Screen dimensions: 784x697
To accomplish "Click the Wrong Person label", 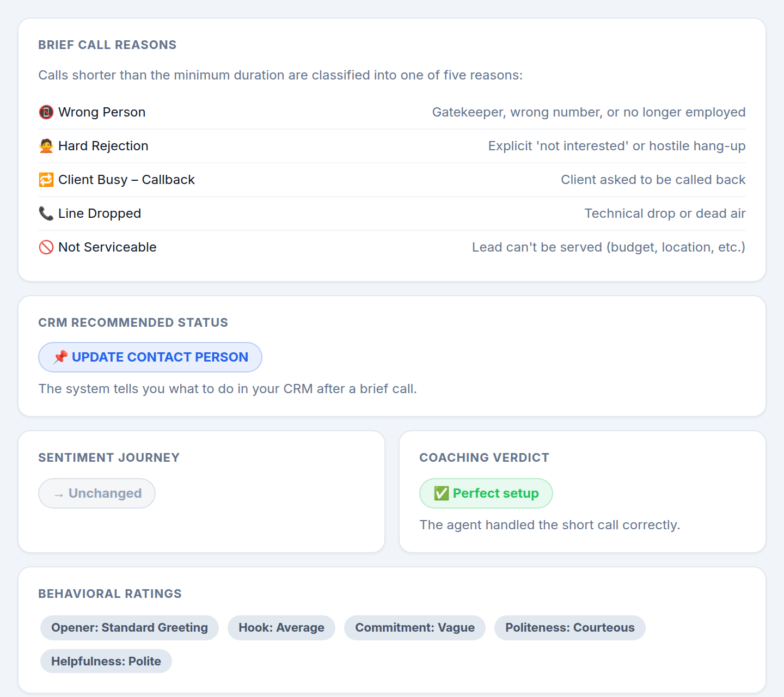I will (102, 112).
